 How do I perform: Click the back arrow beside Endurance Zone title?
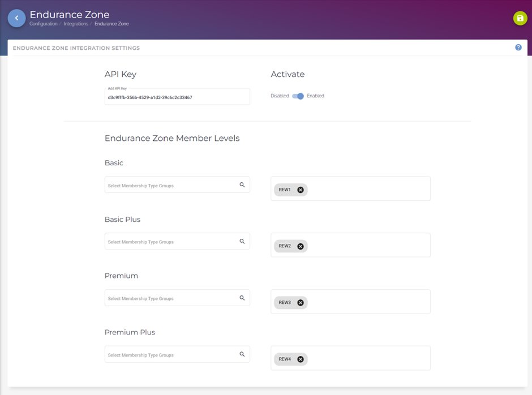(x=16, y=18)
